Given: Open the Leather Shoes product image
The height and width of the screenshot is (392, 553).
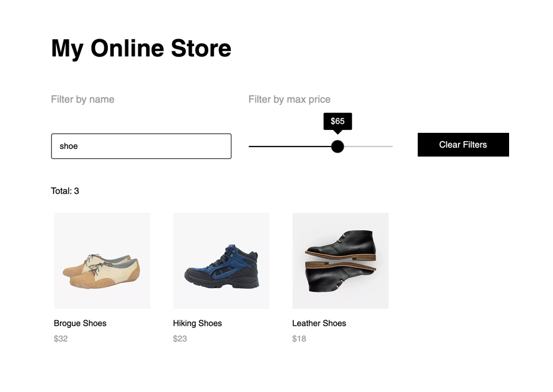Looking at the screenshot, I should [341, 261].
